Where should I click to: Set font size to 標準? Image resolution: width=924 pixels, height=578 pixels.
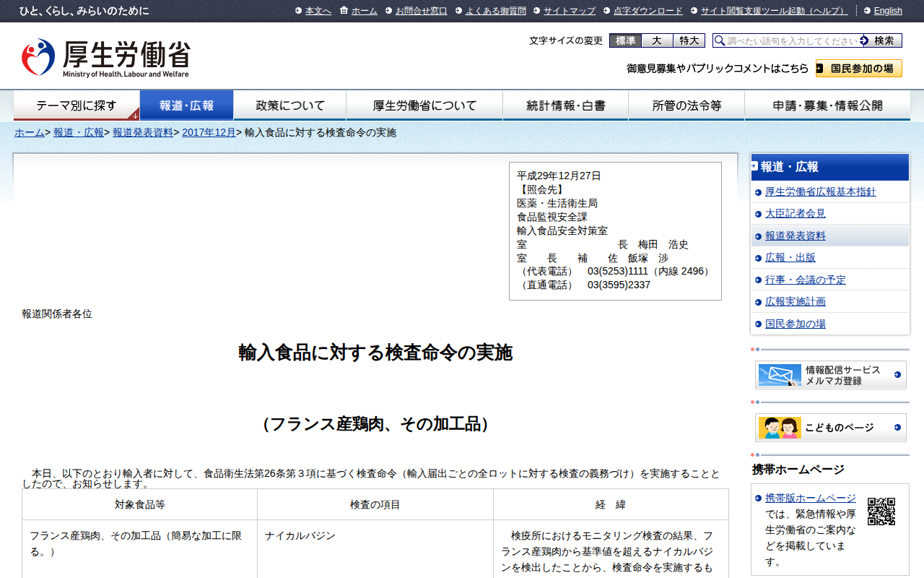click(x=625, y=41)
